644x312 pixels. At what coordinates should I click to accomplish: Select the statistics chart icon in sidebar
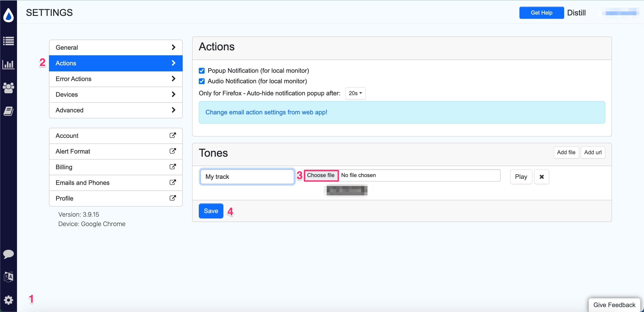(x=8, y=64)
